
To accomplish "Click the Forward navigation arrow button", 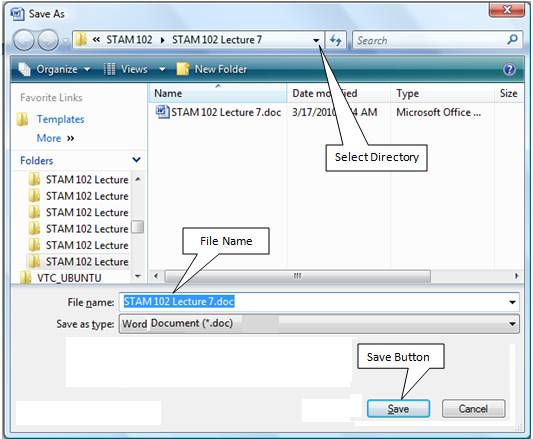I will pos(48,40).
